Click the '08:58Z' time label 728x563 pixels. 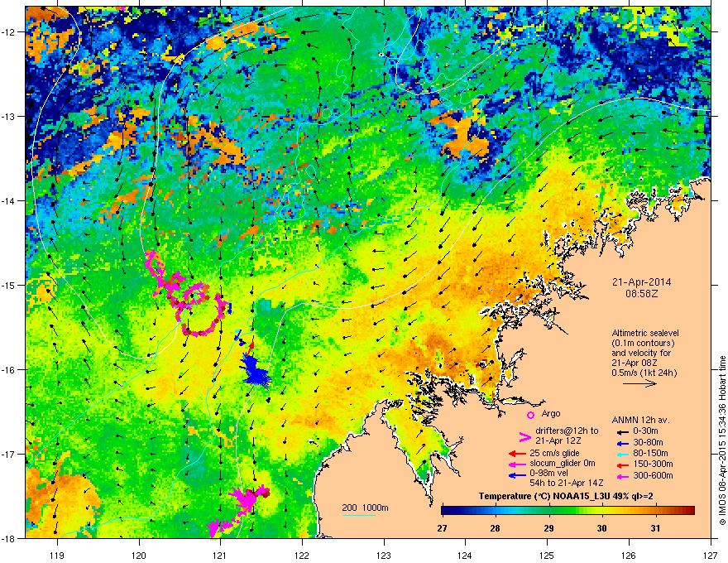[x=641, y=294]
